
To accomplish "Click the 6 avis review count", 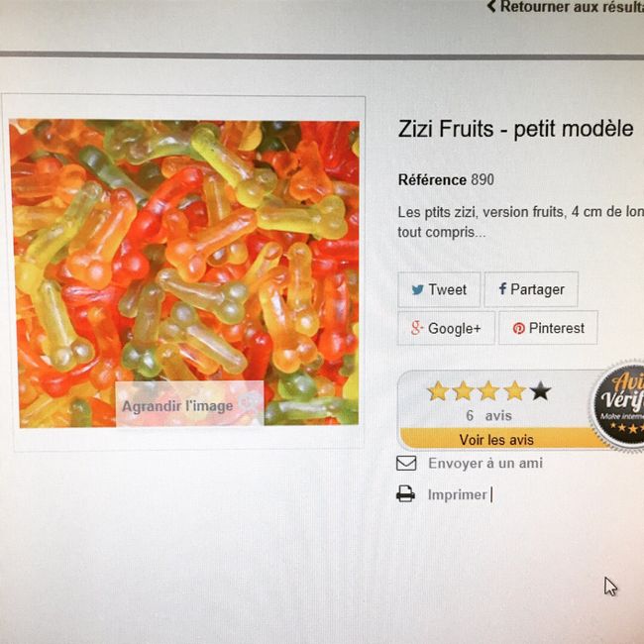I will (488, 416).
